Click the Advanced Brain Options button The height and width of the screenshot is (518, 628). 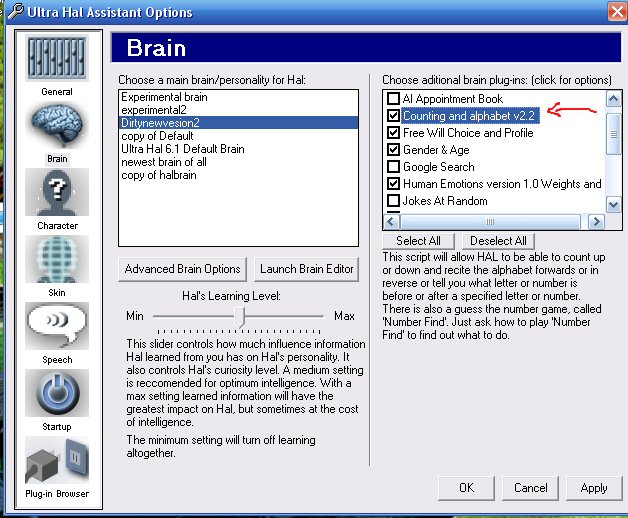pos(182,269)
